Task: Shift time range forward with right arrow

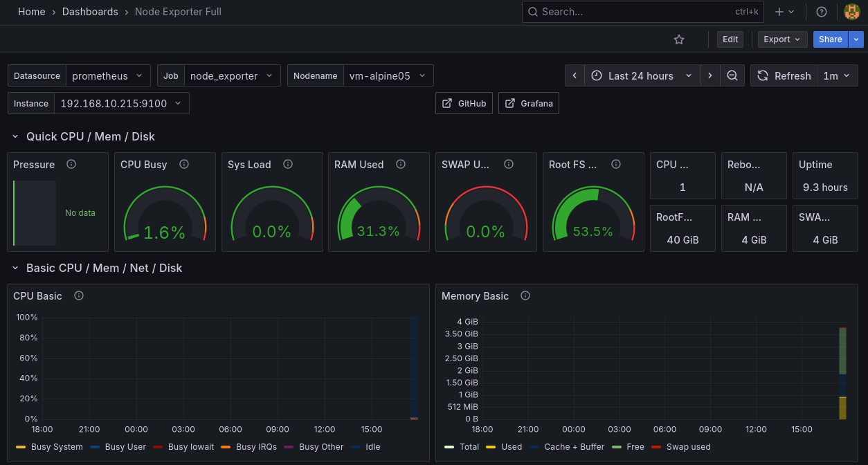Action: [x=709, y=76]
